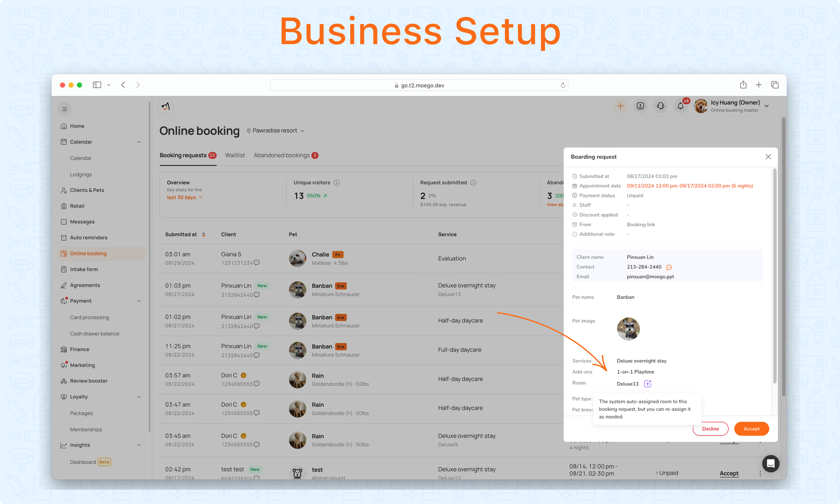Click the auto-assign room sparkle icon

click(648, 383)
